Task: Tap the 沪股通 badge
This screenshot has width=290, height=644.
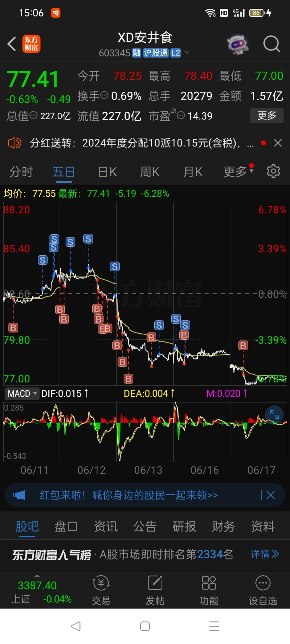Action: [156, 53]
